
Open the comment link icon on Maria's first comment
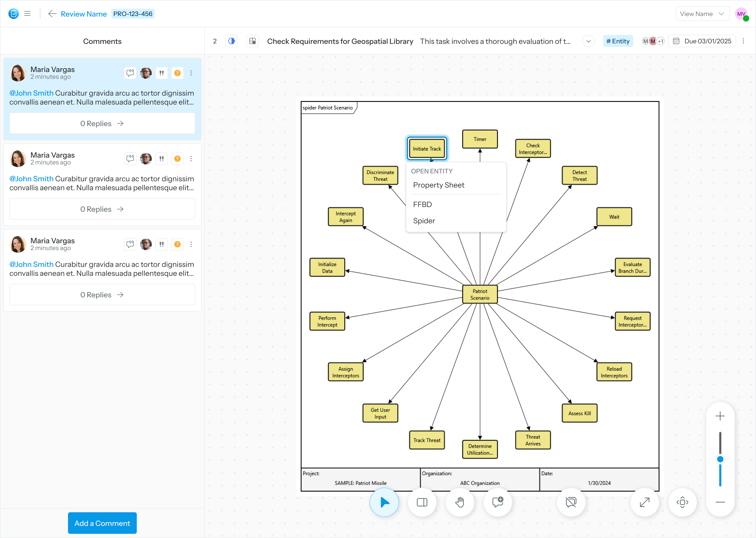point(130,73)
